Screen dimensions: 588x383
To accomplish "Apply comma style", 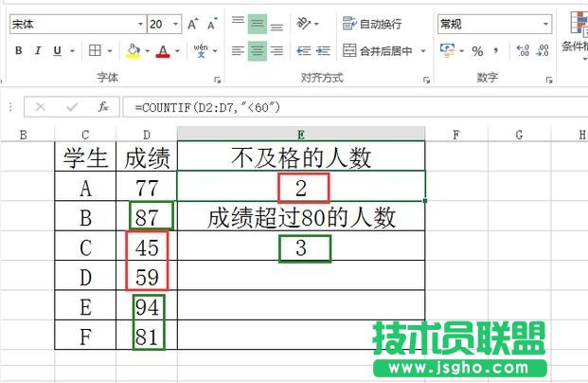I will [x=496, y=50].
